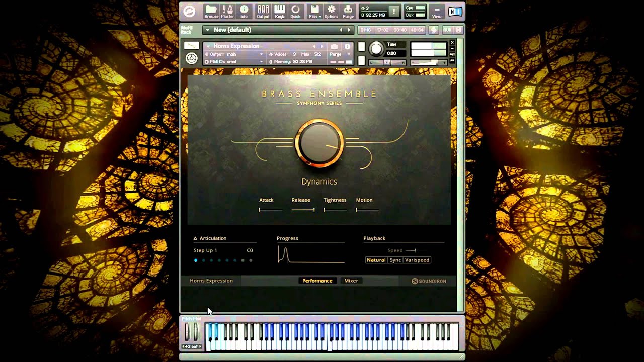This screenshot has height=362, width=644.
Task: Click the instrument info 'i' icon
Action: 347,46
